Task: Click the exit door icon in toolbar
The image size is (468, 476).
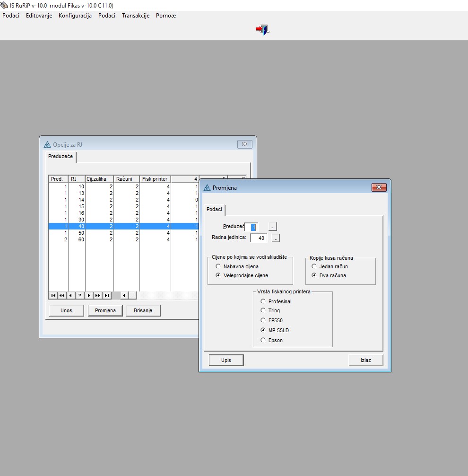Action: pyautogui.click(x=262, y=30)
